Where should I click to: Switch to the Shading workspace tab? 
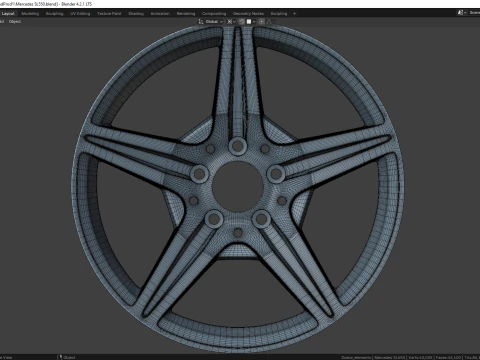[x=136, y=14]
